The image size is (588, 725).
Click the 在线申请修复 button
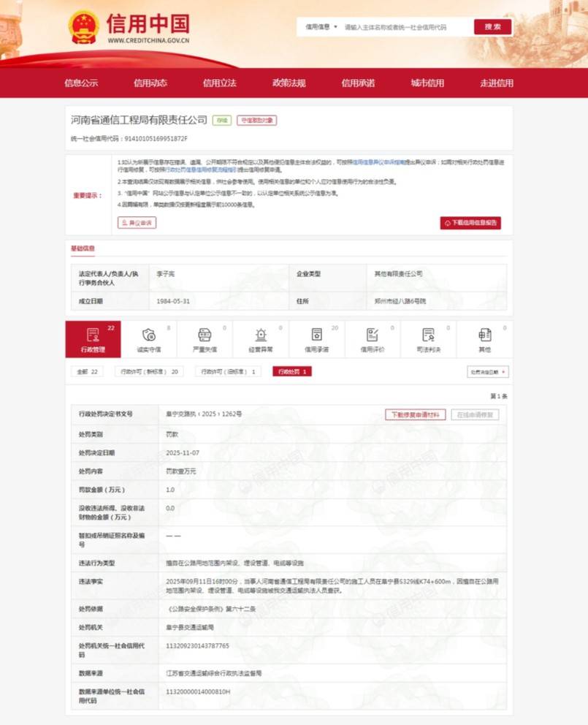click(x=476, y=414)
